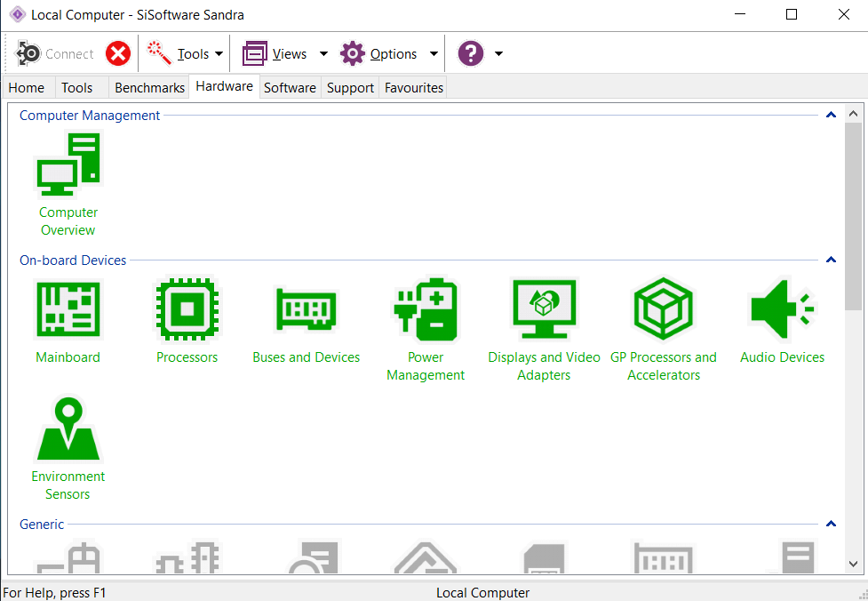
Task: Switch to the Benchmarks tab
Action: pyautogui.click(x=148, y=87)
